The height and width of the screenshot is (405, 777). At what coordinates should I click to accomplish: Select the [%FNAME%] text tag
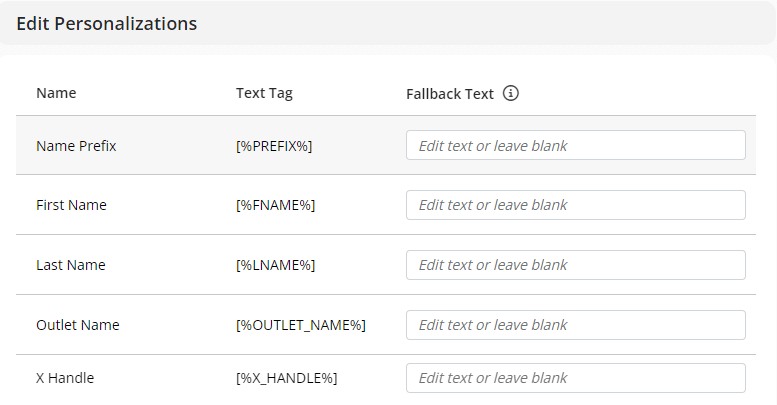pos(275,205)
